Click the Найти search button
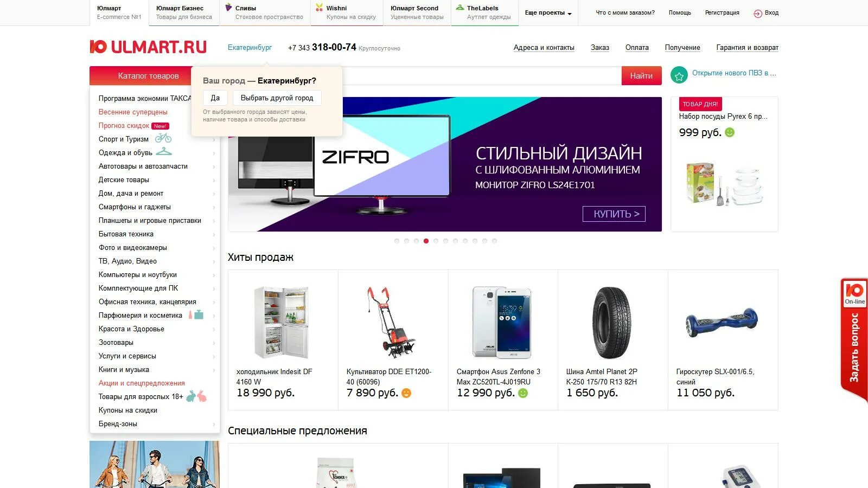This screenshot has height=488, width=868. 641,76
